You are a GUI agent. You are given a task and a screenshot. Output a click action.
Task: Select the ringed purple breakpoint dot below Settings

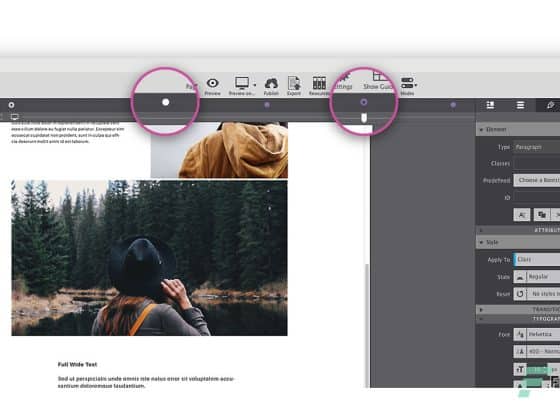[x=364, y=102]
